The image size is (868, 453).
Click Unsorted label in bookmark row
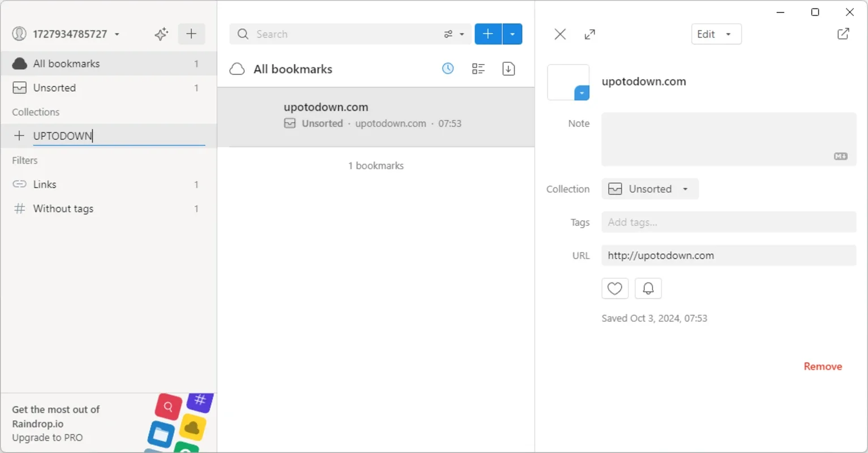(x=322, y=123)
